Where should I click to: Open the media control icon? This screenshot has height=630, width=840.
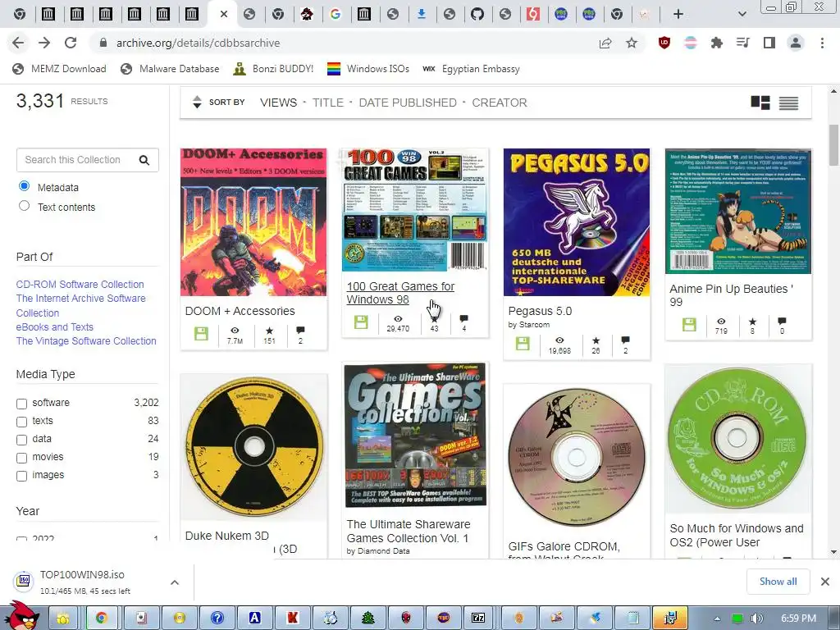click(x=742, y=43)
